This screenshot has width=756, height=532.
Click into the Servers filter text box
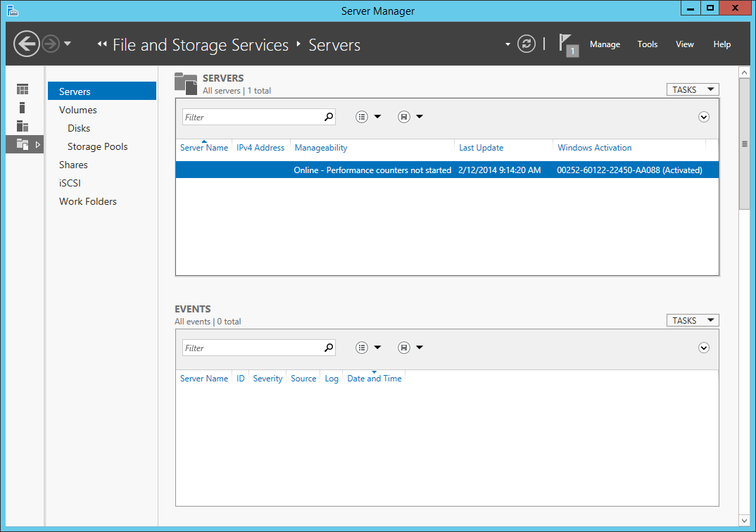coord(252,117)
